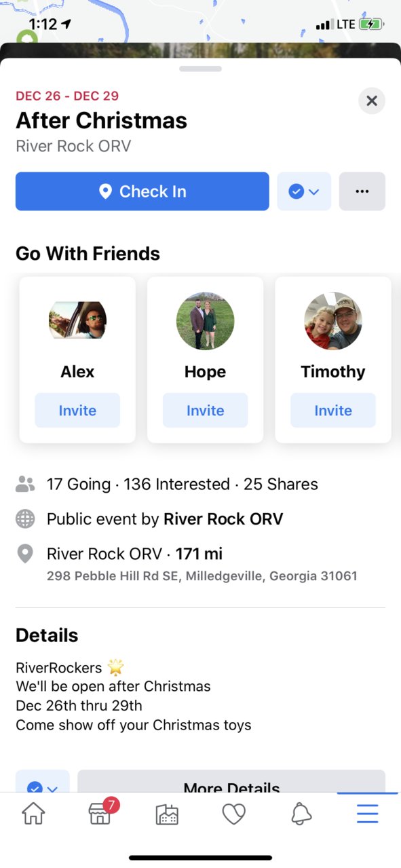The width and height of the screenshot is (401, 868).
Task: Open the Home tab icon
Action: [33, 814]
